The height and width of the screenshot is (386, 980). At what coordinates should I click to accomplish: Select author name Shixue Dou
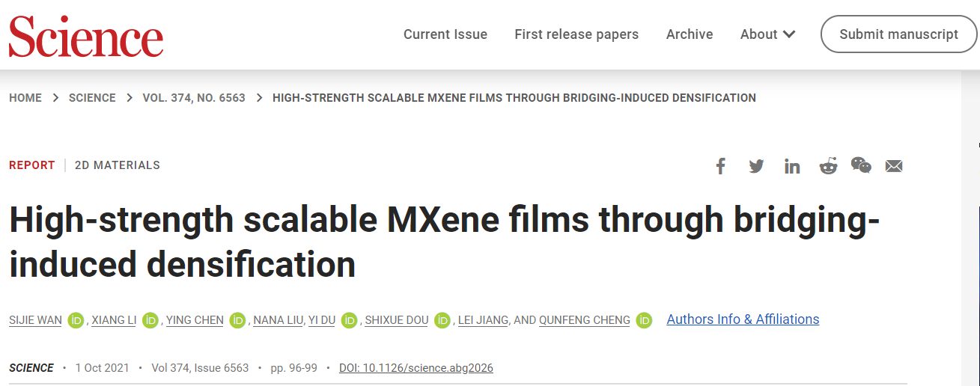click(397, 320)
